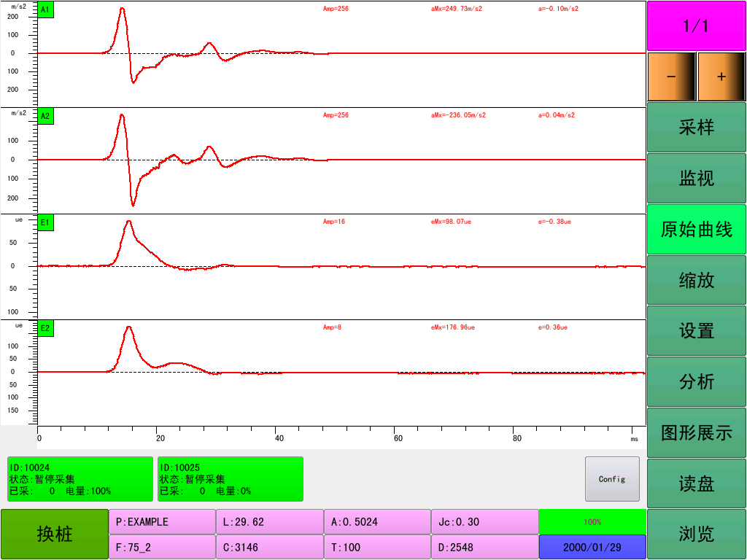Image resolution: width=747 pixels, height=560 pixels.
Task: Click the minus zoom button
Action: click(671, 77)
